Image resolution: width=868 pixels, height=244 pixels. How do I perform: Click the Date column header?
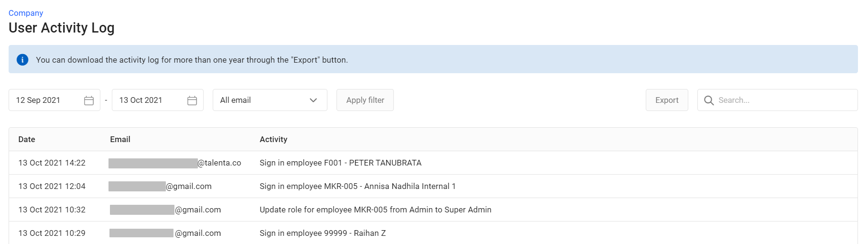[x=27, y=139]
